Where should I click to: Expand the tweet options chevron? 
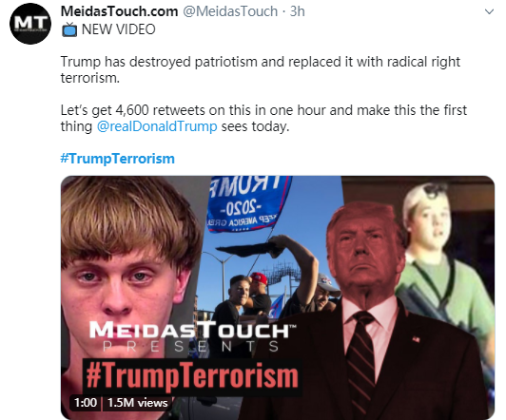click(x=489, y=12)
